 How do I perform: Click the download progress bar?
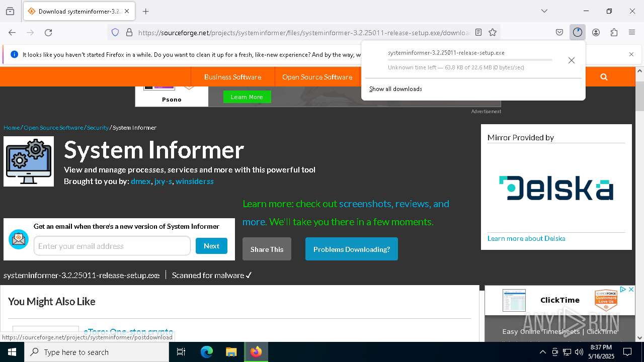click(470, 60)
